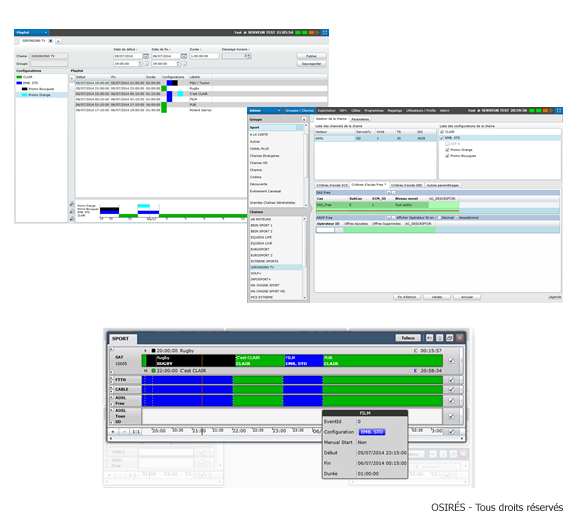580x520 pixels.
Task: Open Exploitation menu in Admin
Action: point(327,110)
